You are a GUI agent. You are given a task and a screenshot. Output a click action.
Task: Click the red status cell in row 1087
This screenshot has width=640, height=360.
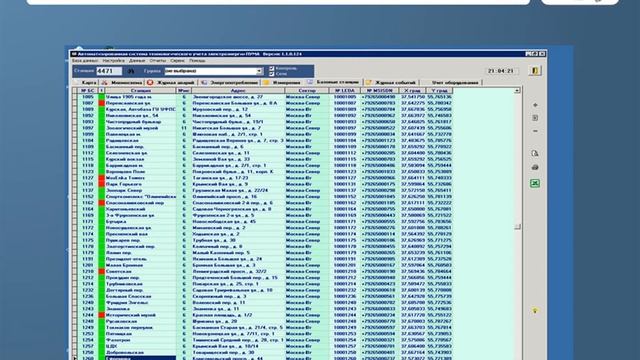(102, 103)
